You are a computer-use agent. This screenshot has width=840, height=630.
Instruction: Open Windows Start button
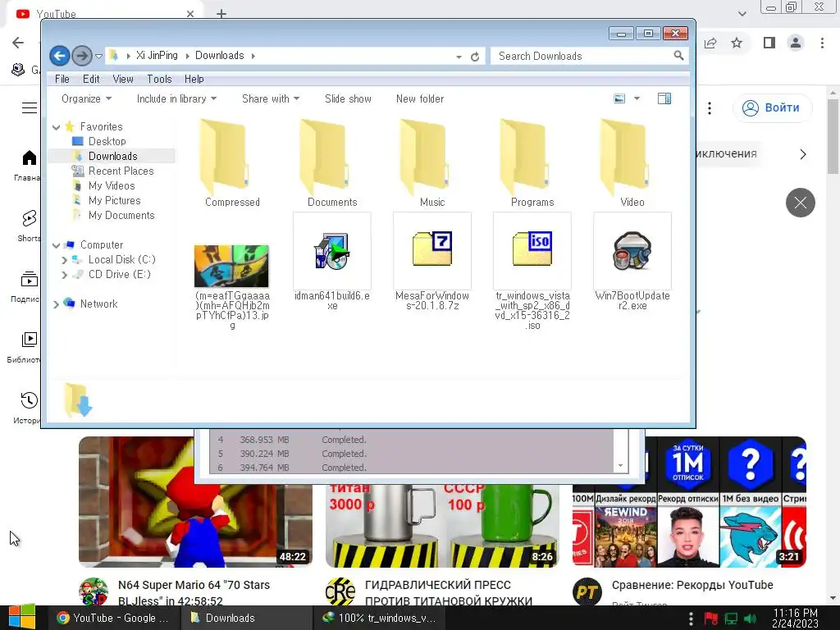click(21, 617)
